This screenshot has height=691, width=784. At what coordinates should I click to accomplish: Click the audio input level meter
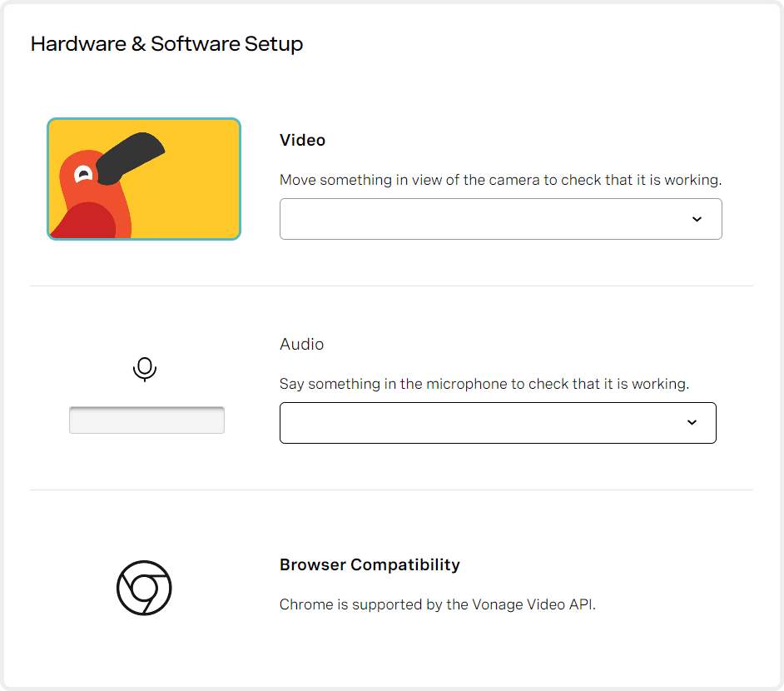(x=146, y=419)
